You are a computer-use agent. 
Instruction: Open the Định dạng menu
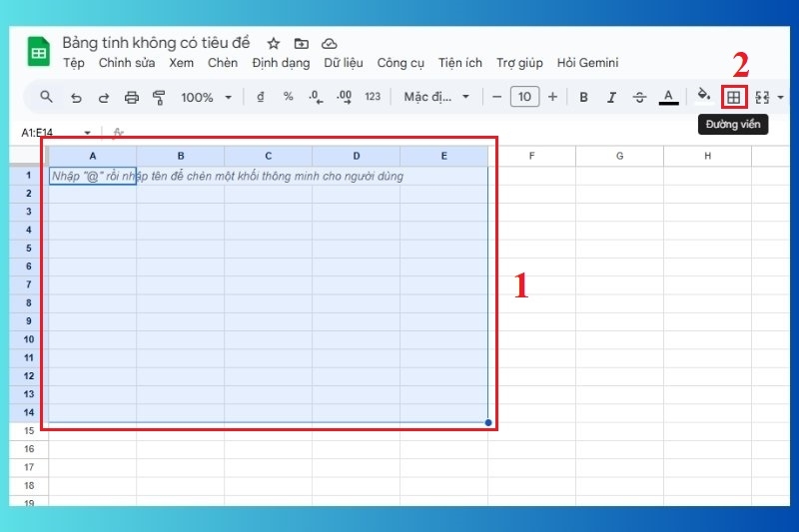coord(281,63)
